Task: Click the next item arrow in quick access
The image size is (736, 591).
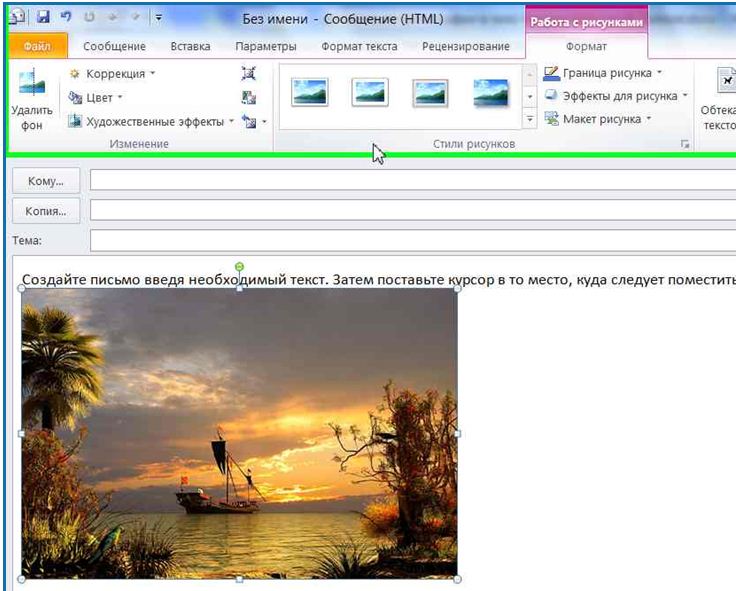Action: (x=135, y=17)
